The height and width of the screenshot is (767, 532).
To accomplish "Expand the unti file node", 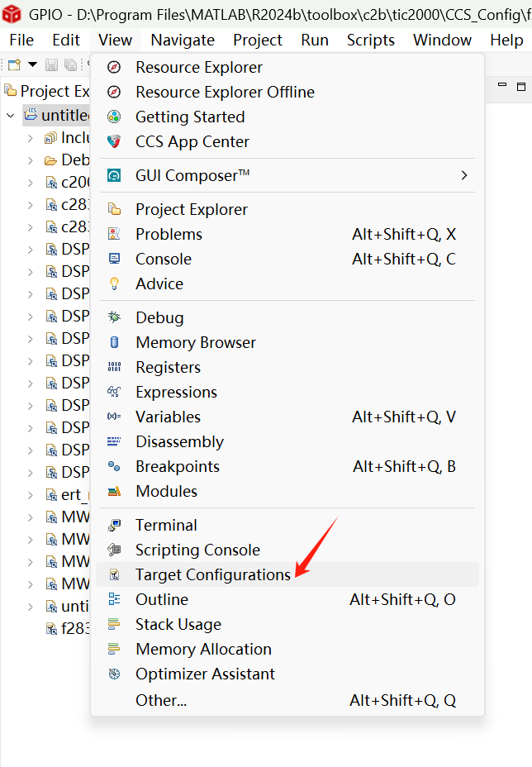I will tap(31, 607).
